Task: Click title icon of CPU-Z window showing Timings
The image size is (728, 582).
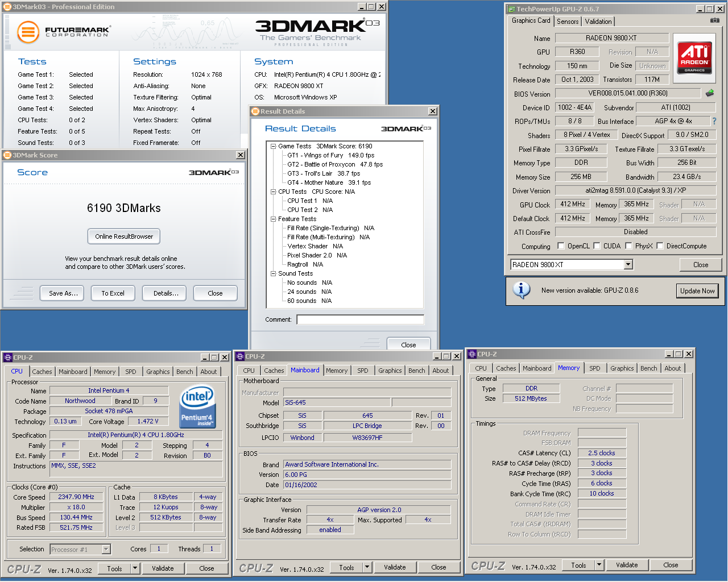Action: click(472, 354)
